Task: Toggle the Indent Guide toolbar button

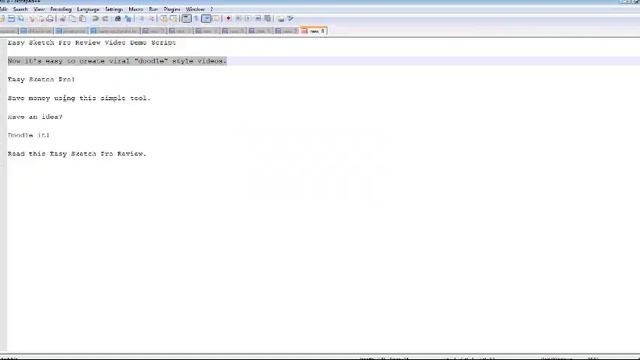Action: pyautogui.click(x=206, y=19)
